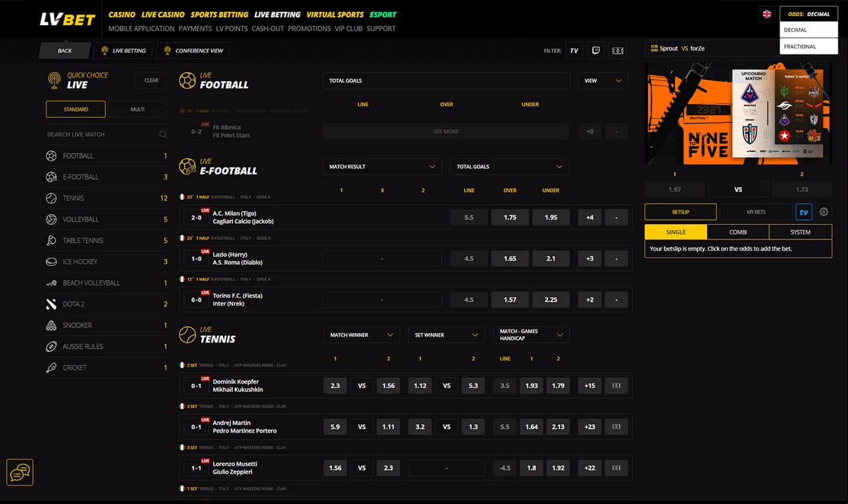The width and height of the screenshot is (848, 504).
Task: Expand +4 markets for A.C. Milan match
Action: (590, 217)
